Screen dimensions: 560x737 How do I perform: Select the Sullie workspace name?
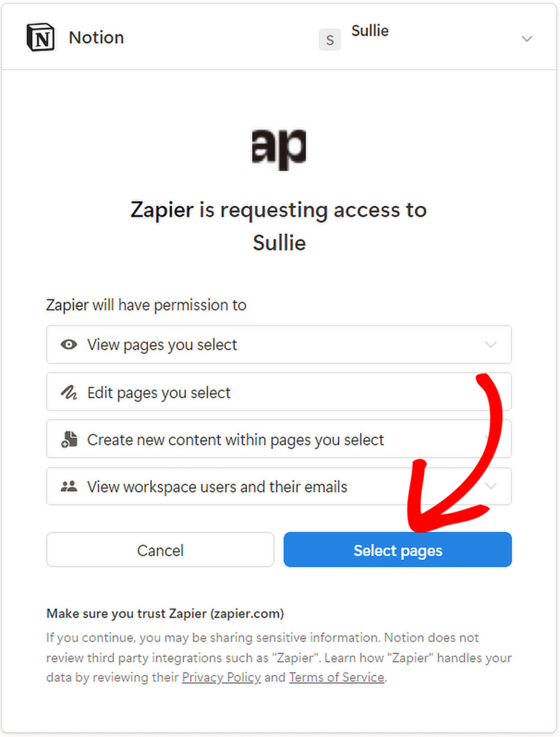pyautogui.click(x=370, y=31)
